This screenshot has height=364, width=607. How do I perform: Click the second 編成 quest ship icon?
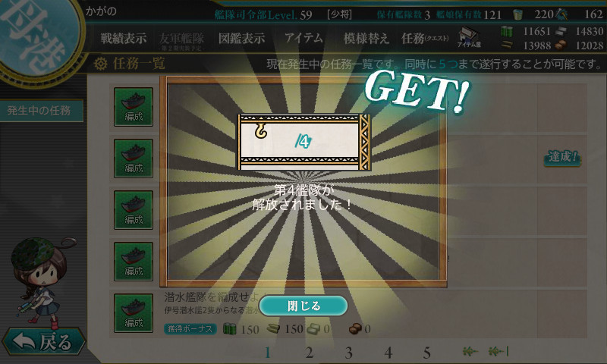pos(134,158)
